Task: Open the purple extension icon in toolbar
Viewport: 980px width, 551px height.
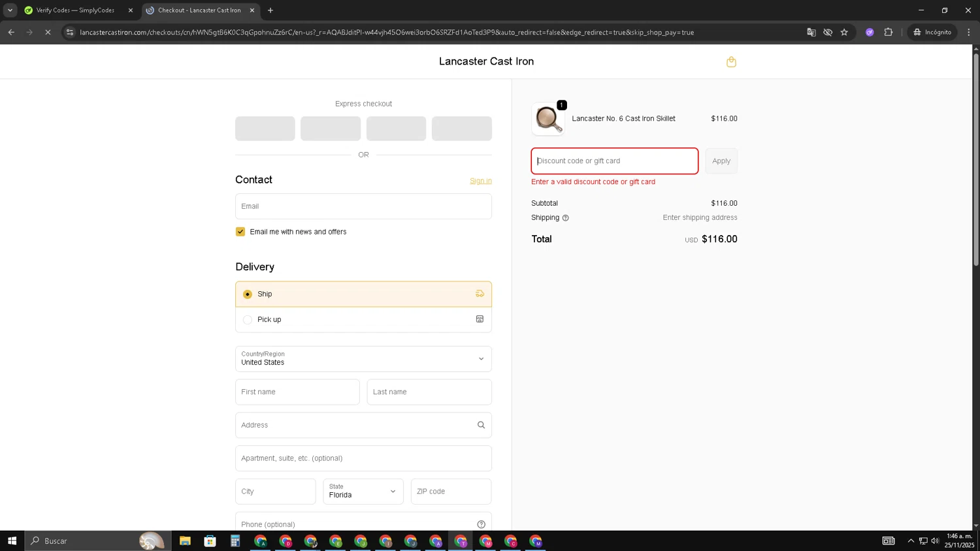Action: 870,32
